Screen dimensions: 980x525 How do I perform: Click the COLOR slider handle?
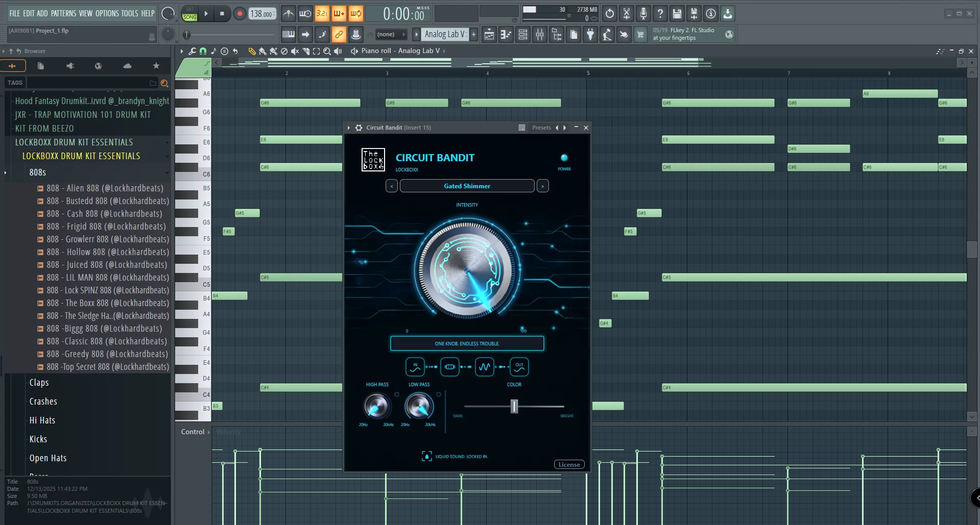514,406
